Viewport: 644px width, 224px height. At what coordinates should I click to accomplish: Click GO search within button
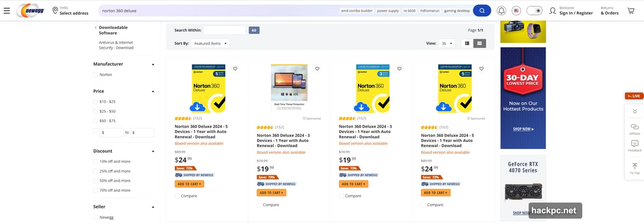click(254, 31)
